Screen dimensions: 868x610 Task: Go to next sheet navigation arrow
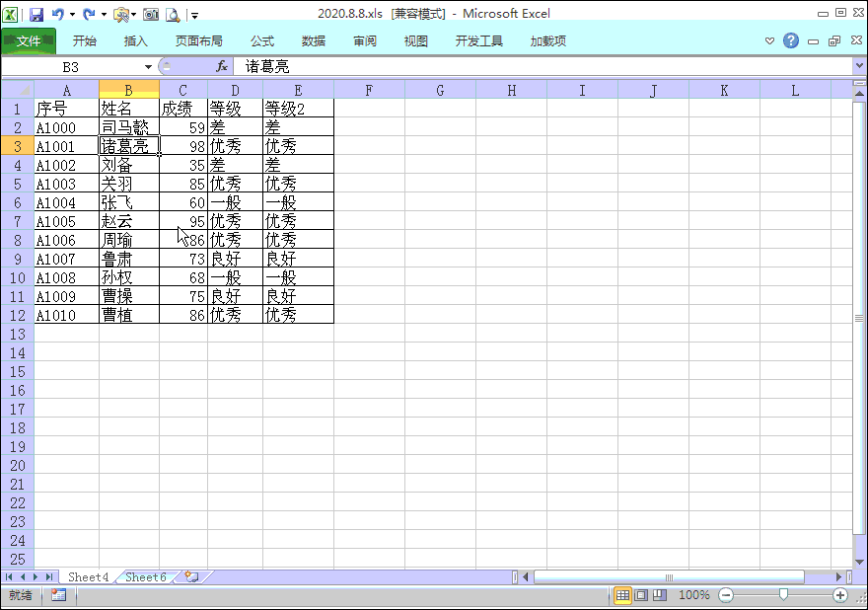(x=36, y=576)
